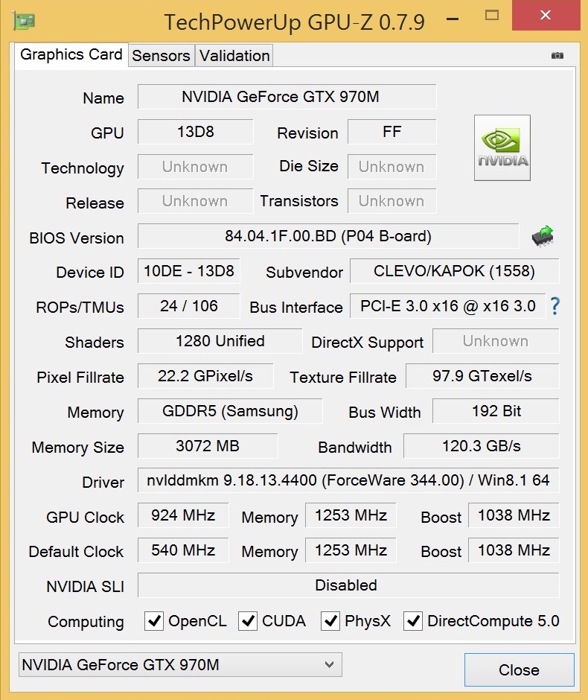Click the BIOS Version field
The image size is (588, 700).
pos(328,236)
